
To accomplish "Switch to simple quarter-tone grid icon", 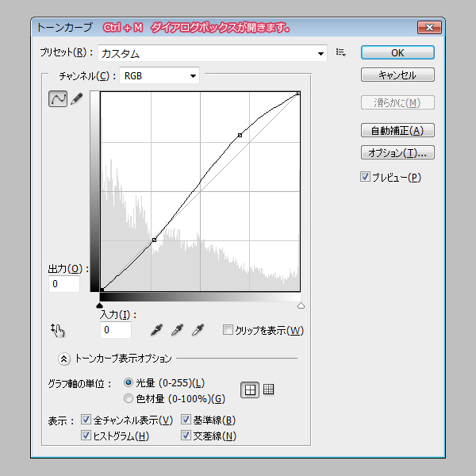I will (x=250, y=390).
